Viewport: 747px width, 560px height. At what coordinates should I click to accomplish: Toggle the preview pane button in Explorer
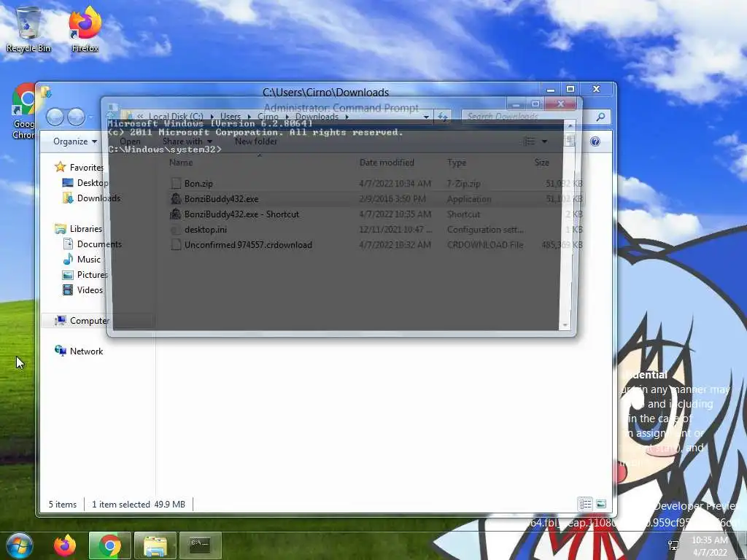click(x=569, y=141)
